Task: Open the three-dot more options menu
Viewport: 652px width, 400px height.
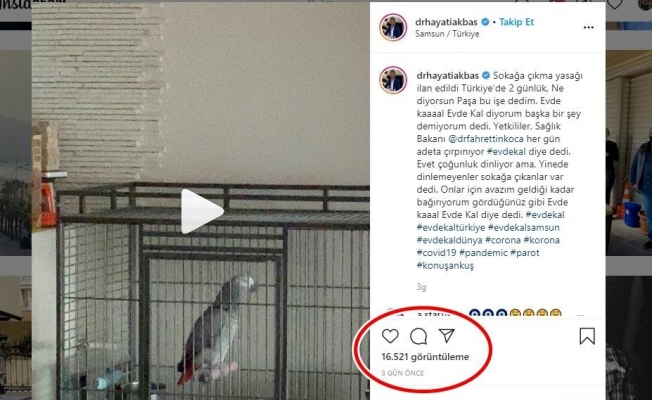Action: coord(588,27)
